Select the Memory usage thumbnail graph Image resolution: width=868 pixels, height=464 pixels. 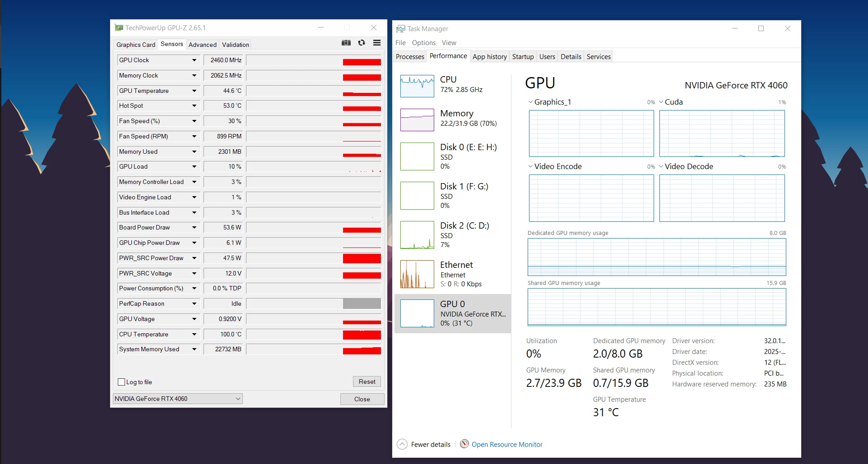pos(417,120)
